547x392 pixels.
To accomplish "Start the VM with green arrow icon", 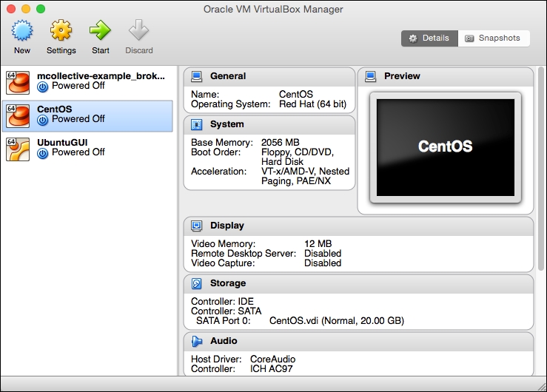I will pos(100,30).
